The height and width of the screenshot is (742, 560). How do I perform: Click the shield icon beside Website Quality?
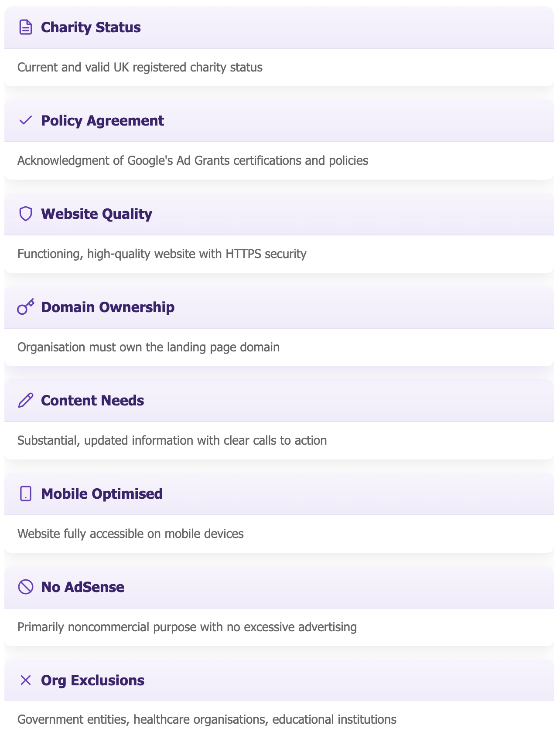pyautogui.click(x=26, y=214)
